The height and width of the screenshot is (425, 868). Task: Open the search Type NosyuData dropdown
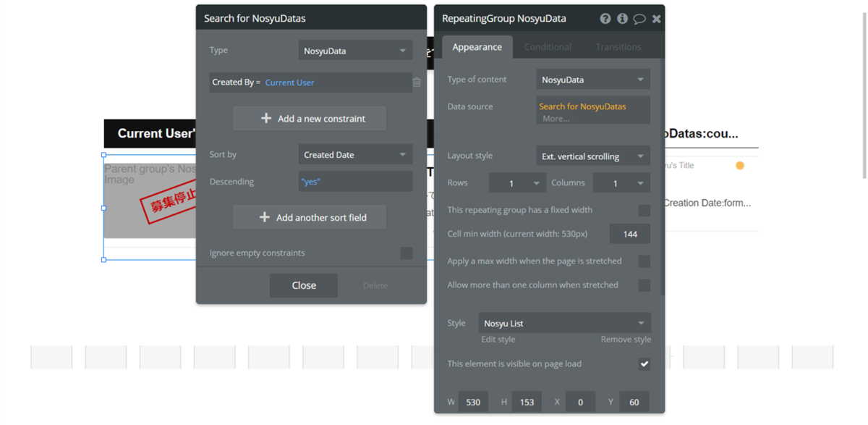(x=355, y=51)
